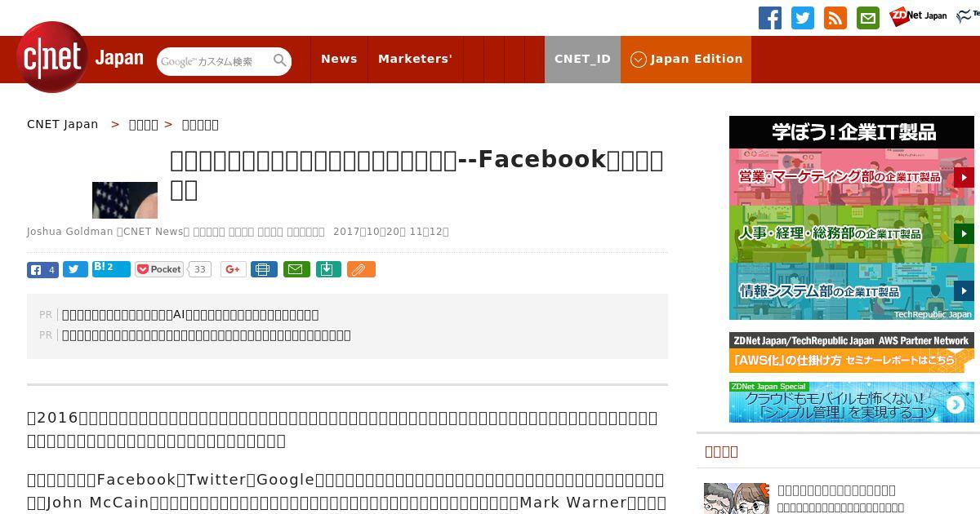980x514 pixels.
Task: Open the News menu item
Action: pyautogui.click(x=339, y=59)
